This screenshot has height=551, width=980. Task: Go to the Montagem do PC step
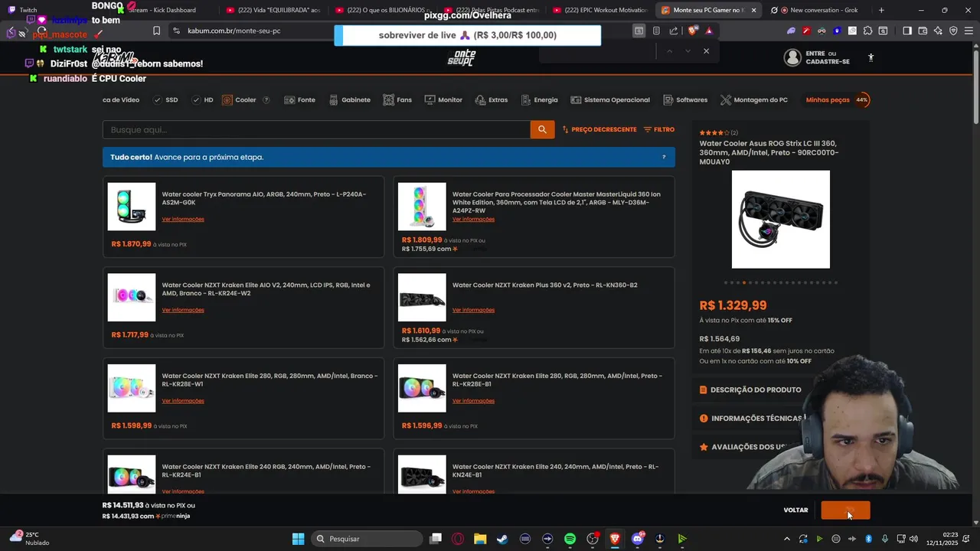tap(754, 100)
